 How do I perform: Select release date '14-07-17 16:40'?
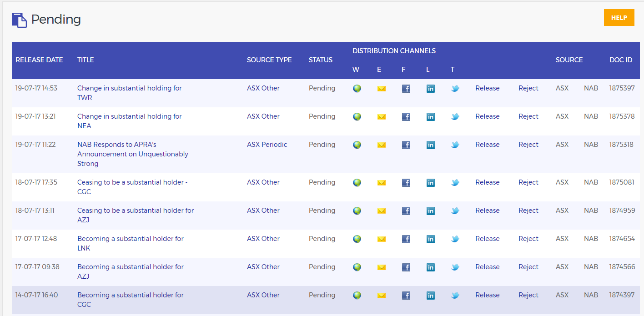point(36,295)
